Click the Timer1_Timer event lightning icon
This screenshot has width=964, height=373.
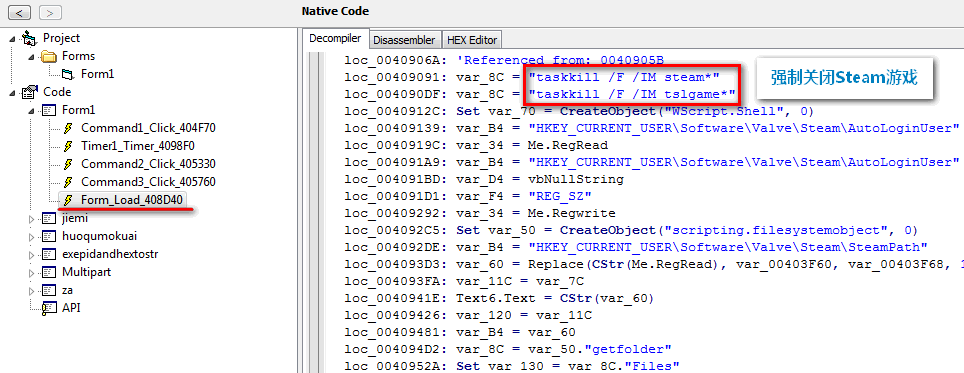point(69,146)
